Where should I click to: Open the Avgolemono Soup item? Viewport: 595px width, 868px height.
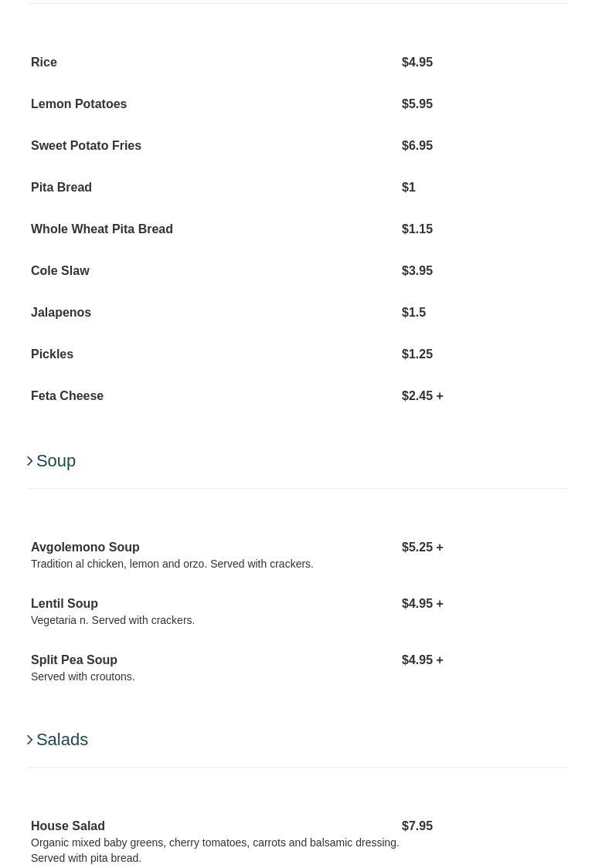(85, 548)
